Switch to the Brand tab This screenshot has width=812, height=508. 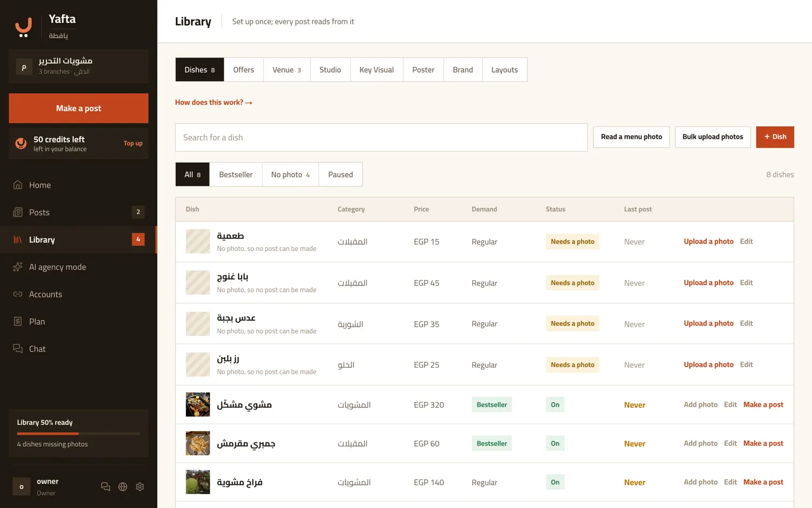tap(463, 70)
